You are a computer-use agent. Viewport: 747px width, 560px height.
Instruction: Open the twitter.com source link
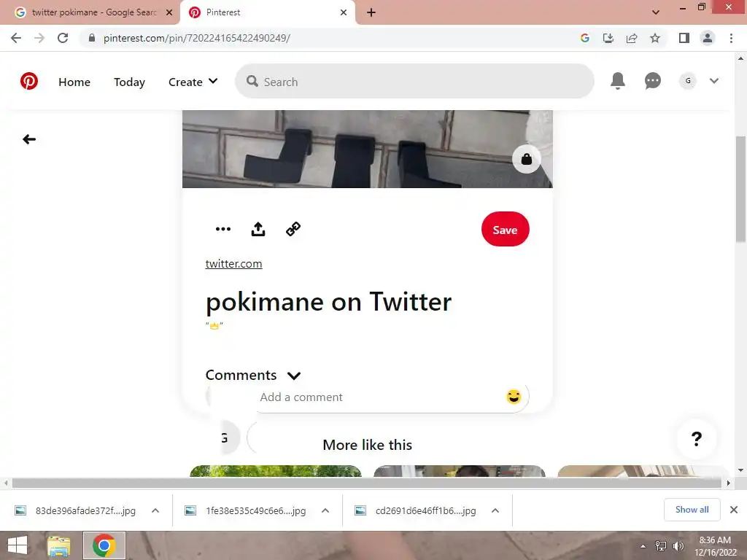pyautogui.click(x=233, y=264)
